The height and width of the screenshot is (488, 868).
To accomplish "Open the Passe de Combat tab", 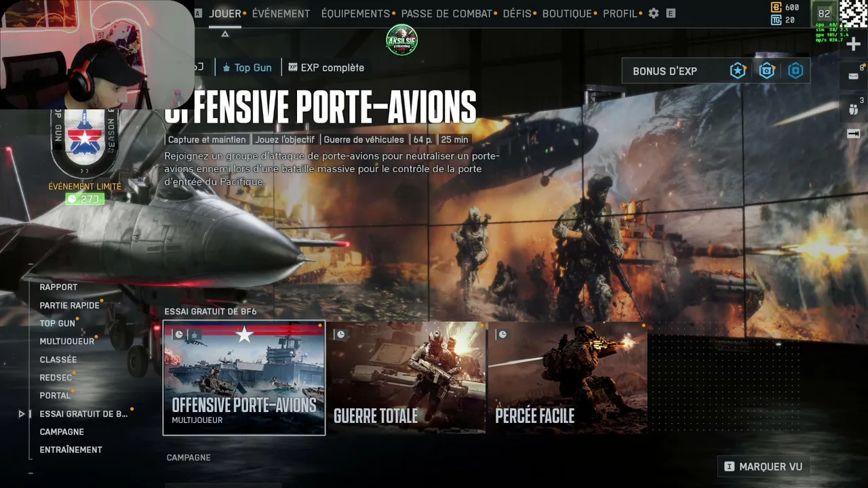I will [x=448, y=14].
